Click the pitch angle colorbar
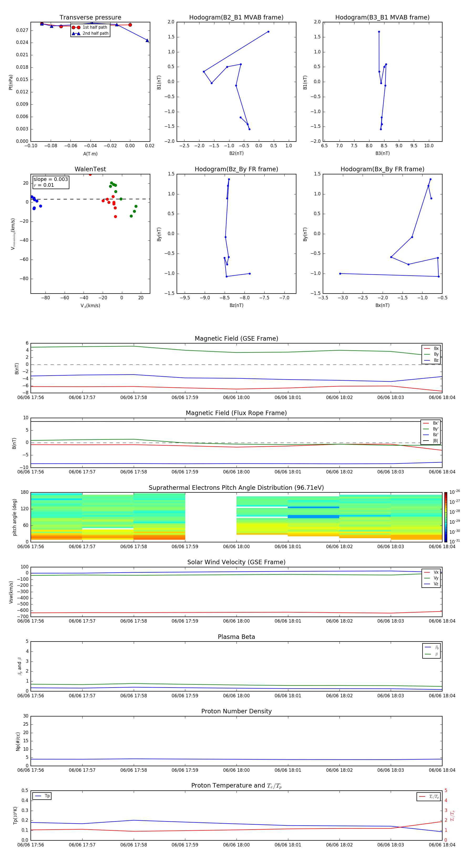473x868 pixels. coord(446,517)
